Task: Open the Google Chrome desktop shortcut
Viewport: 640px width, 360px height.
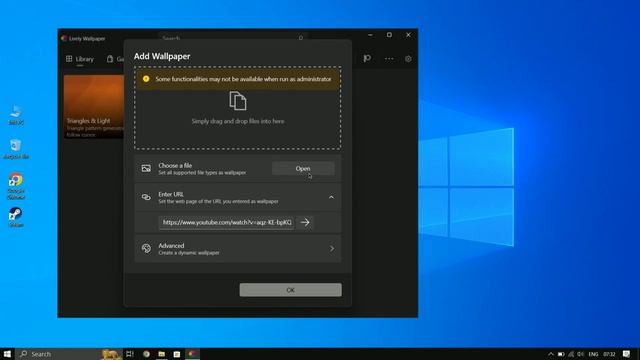Action: pos(16,186)
